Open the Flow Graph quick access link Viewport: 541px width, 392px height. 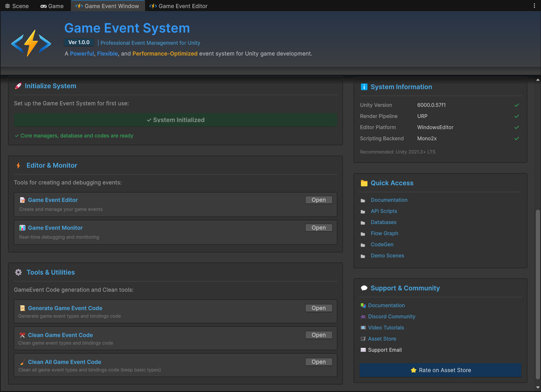pos(385,233)
